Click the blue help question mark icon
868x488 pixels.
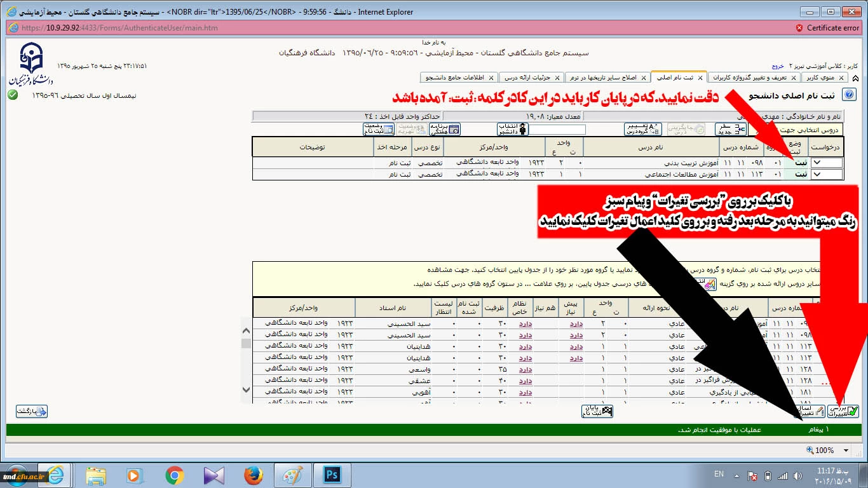pos(848,95)
